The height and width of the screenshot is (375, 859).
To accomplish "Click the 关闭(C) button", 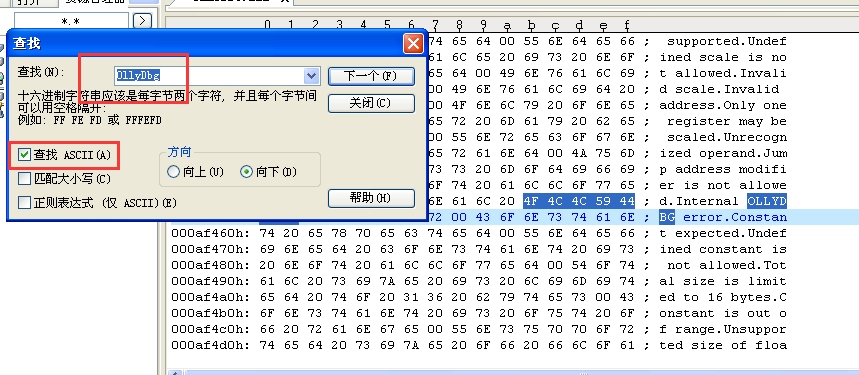I will pyautogui.click(x=370, y=103).
